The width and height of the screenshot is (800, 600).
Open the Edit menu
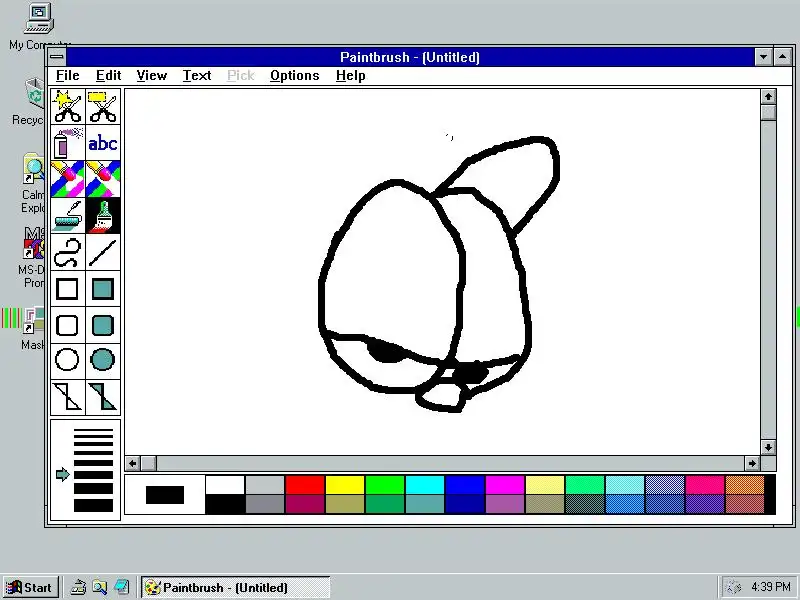[x=108, y=76]
